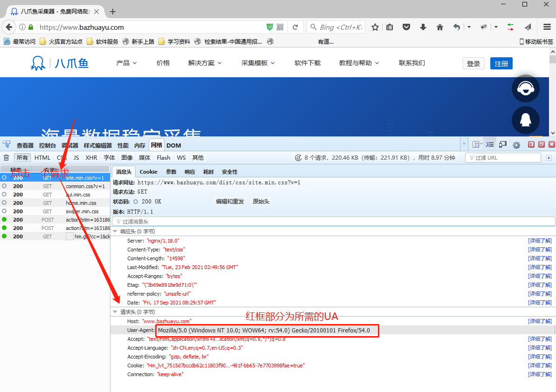Open the QR code icon in address bar
556x392 pixels.
click(x=280, y=27)
